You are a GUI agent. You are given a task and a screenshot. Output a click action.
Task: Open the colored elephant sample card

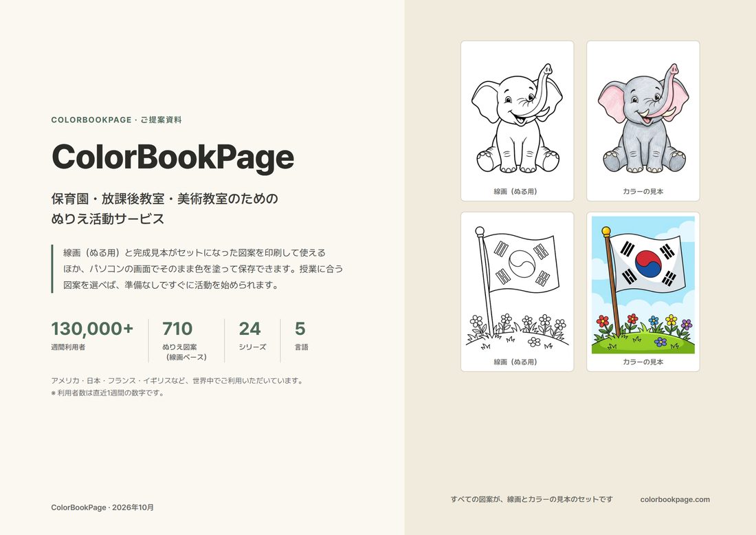point(643,121)
